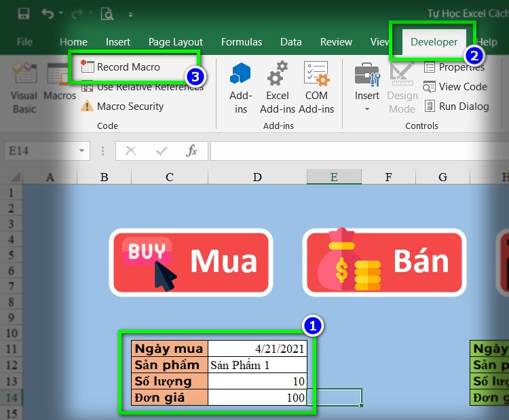Viewport: 509px width, 420px height.
Task: Click the Select All corner triangle
Action: [x=16, y=177]
